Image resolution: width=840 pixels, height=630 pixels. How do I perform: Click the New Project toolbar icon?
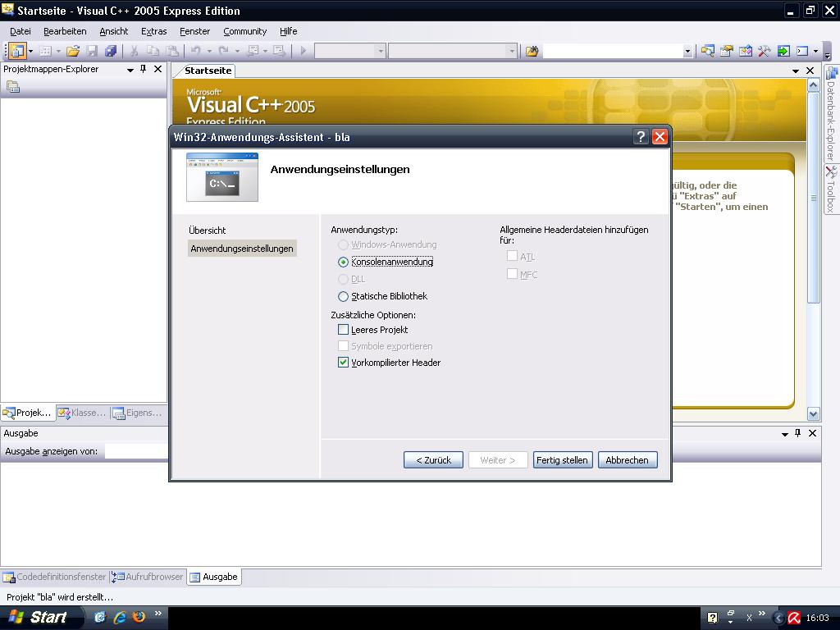(16, 51)
